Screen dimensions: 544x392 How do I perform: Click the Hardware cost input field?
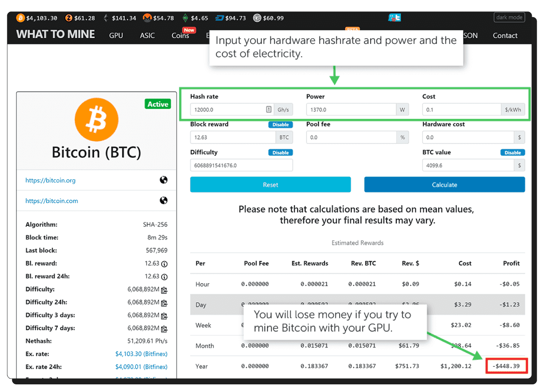468,137
